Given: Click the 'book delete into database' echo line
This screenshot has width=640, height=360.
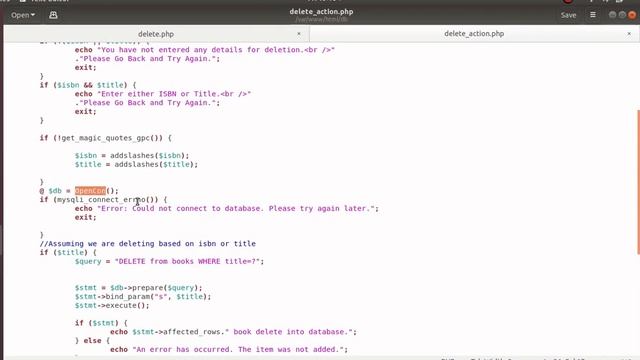Looking at the screenshot, I should pyautogui.click(x=233, y=332).
